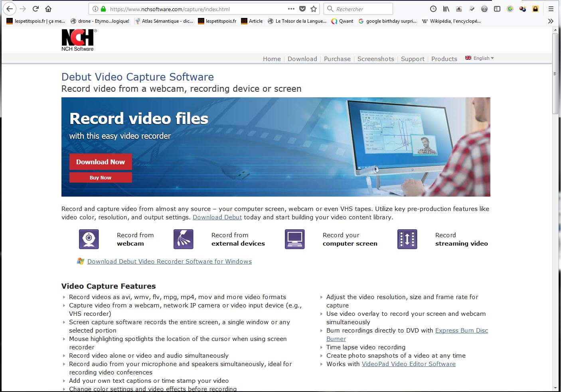Open the Firefox history clock icon

coord(433,9)
